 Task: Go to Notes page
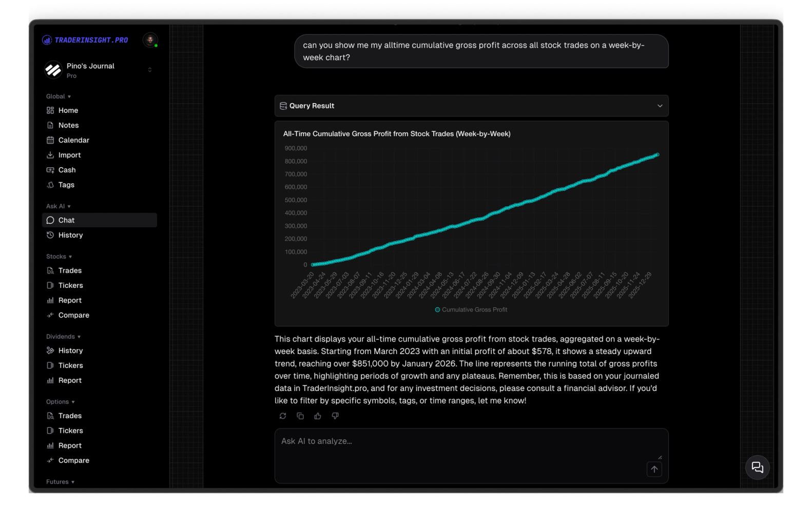(x=99, y=125)
